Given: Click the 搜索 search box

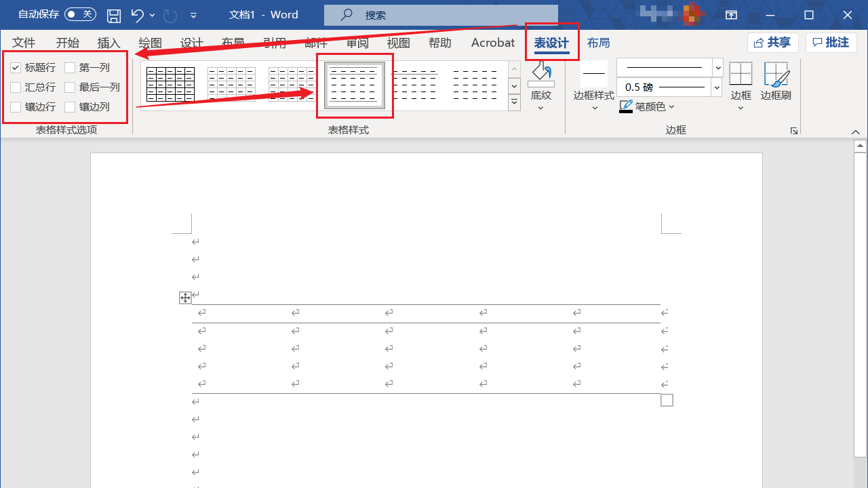Looking at the screenshot, I should [441, 15].
